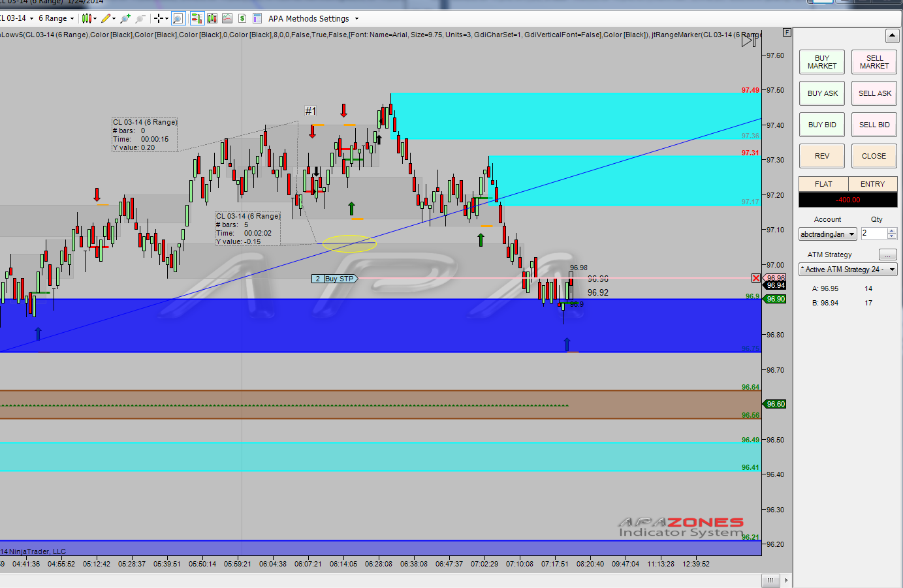Click the ruler box showing # bars: 0
903x588 pixels.
tap(145, 134)
